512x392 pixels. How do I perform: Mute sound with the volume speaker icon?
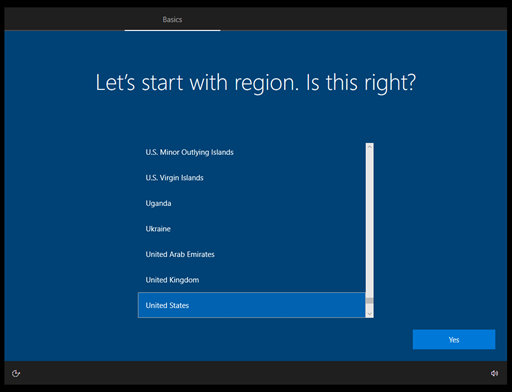[494, 373]
